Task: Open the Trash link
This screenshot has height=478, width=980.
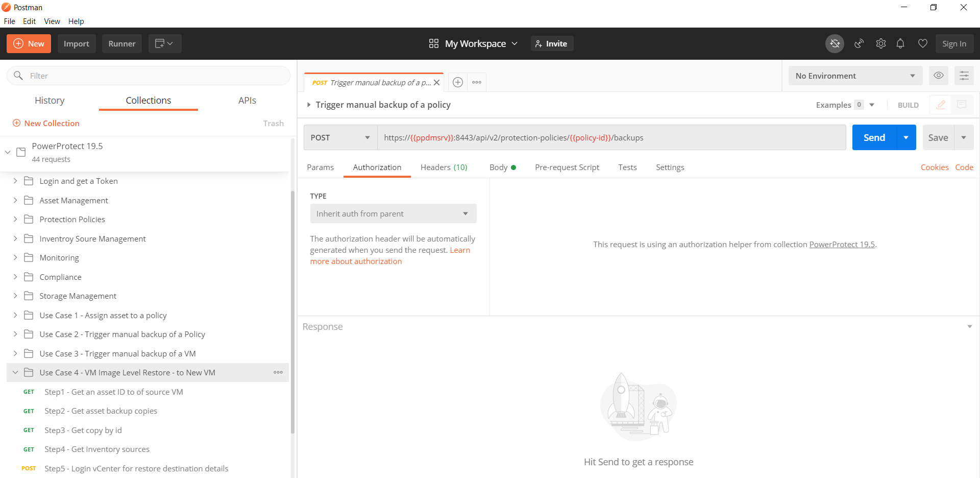Action: pos(273,123)
